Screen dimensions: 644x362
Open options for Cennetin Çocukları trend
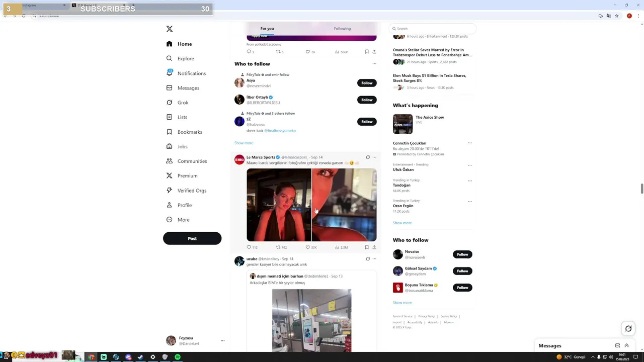click(x=470, y=143)
